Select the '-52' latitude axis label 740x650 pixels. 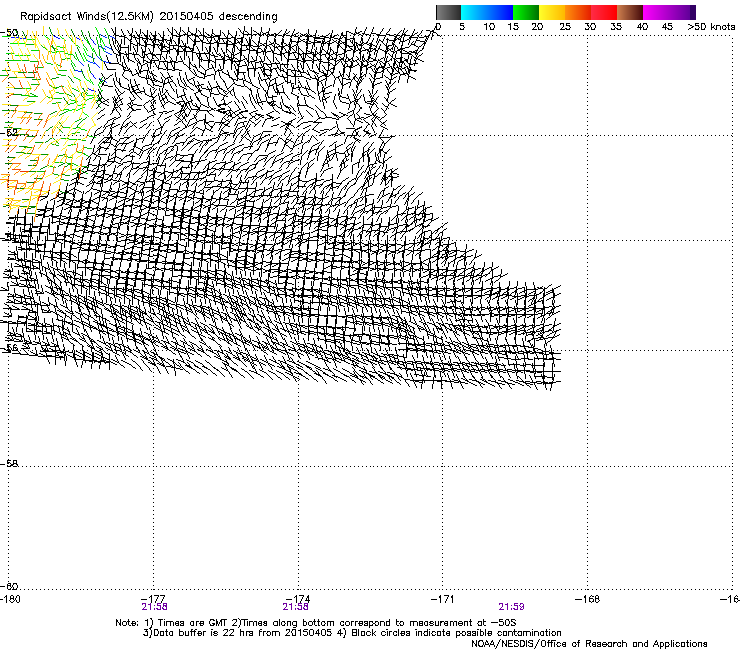(9, 133)
